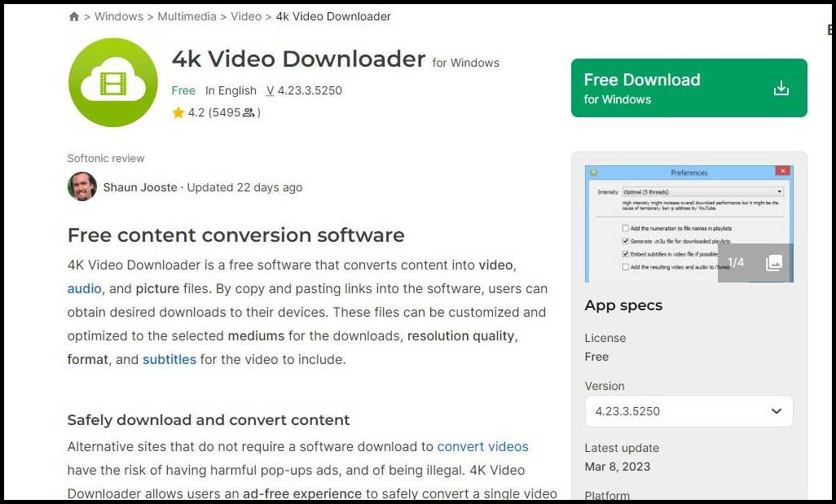Open the audio hyperlink in review
The height and width of the screenshot is (504, 836).
tap(84, 289)
